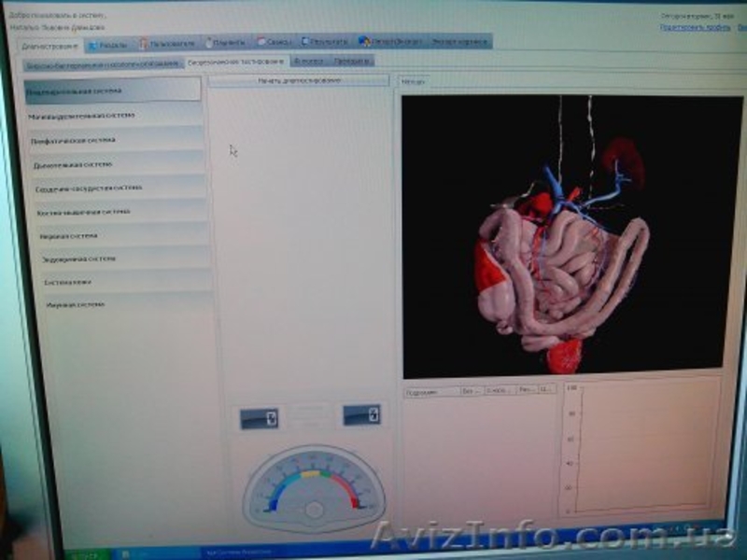Viewport: 747px width, 560px height.
Task: Click the Импорт/Экспорт tab icon
Action: [x=364, y=42]
